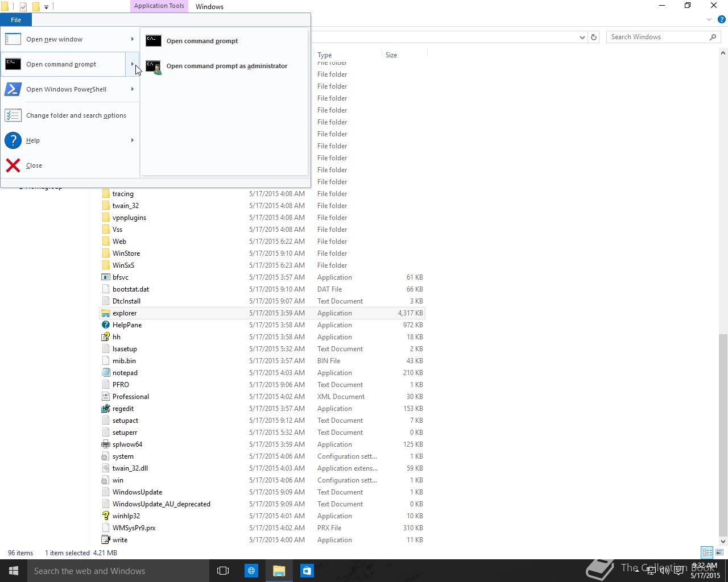Expand the Open Windows PowerShell submenu arrow
Screen dimensions: 728x582
133,89
